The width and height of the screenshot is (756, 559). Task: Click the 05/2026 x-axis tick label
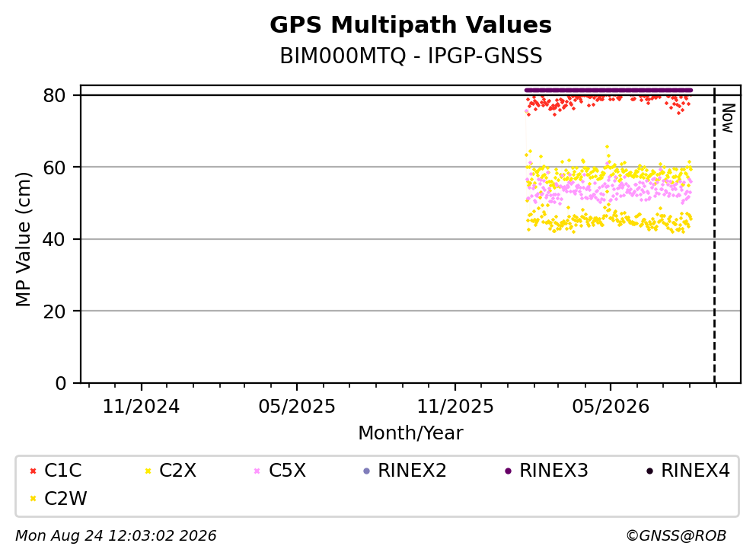(x=611, y=407)
